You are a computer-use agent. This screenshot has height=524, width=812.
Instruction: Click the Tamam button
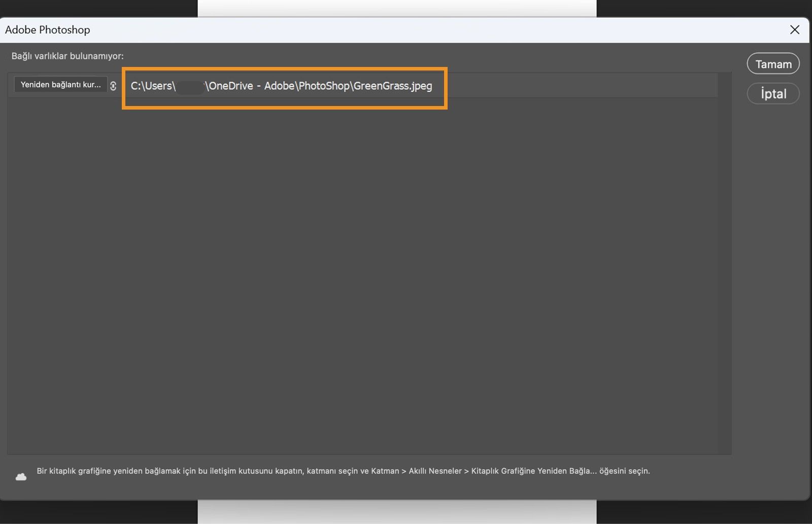(x=773, y=64)
